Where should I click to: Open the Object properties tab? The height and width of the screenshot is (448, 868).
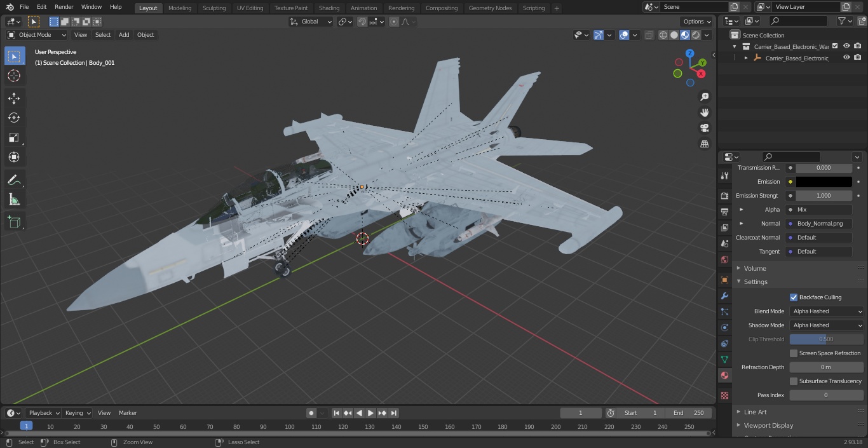click(724, 280)
